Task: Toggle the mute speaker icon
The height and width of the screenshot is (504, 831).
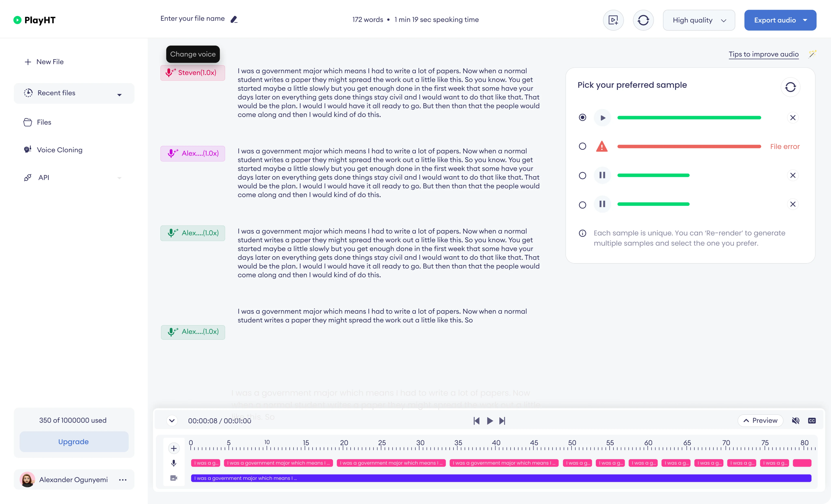Action: tap(795, 421)
